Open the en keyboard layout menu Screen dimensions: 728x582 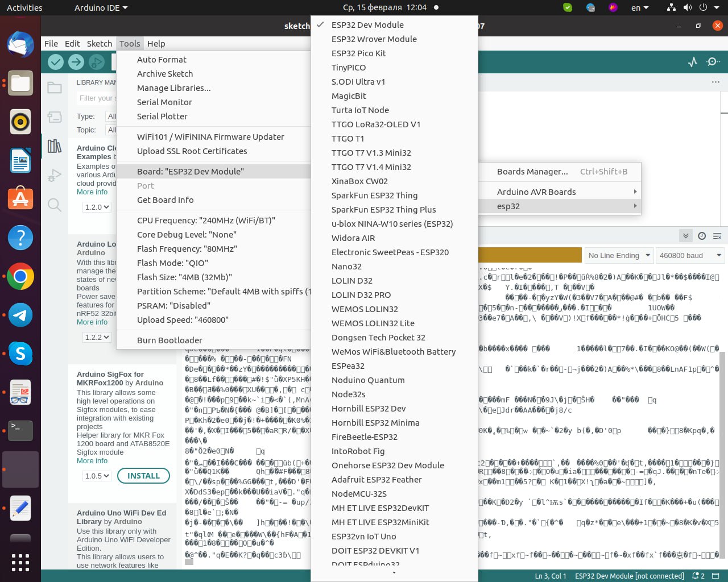coord(640,7)
